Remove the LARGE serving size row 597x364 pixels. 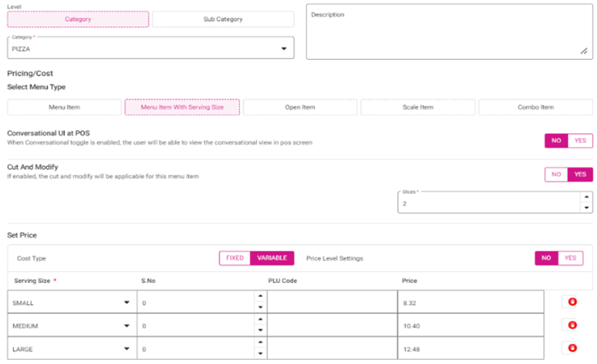(x=569, y=348)
